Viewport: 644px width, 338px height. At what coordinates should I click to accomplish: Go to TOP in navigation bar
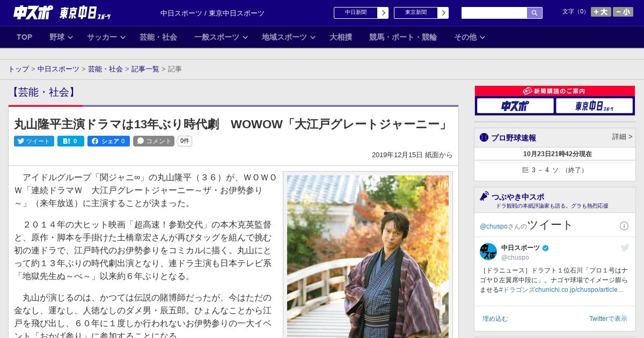coord(25,37)
